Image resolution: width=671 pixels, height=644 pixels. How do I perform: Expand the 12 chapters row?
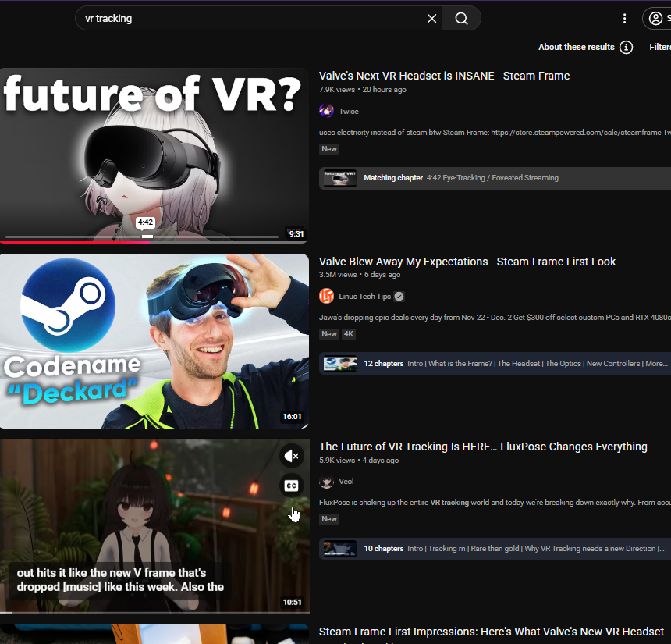point(495,364)
